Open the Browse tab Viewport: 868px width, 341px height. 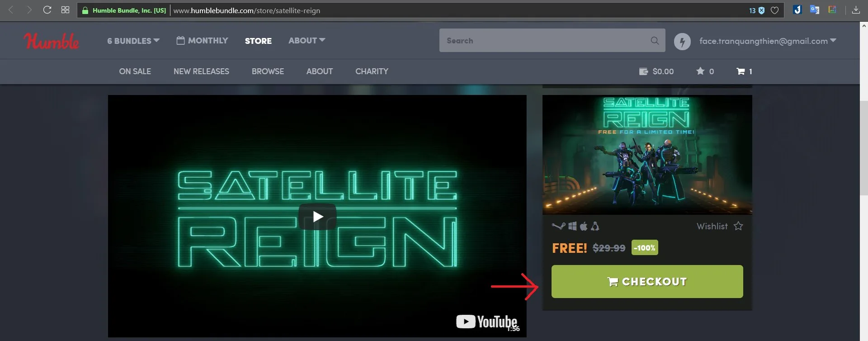[268, 71]
